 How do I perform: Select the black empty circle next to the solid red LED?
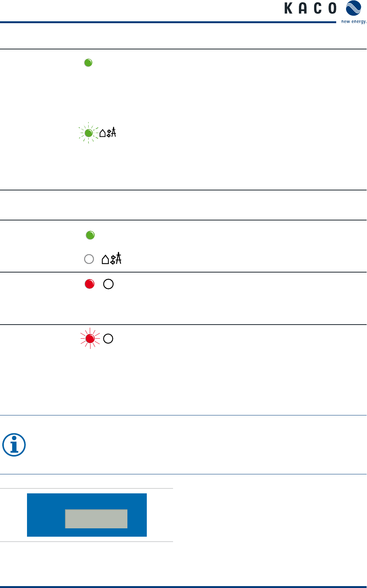(108, 284)
